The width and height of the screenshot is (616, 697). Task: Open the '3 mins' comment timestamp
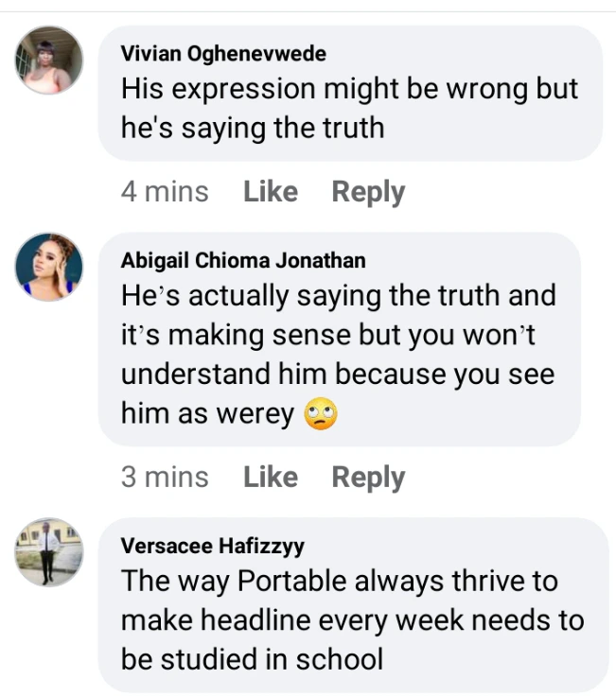(165, 477)
